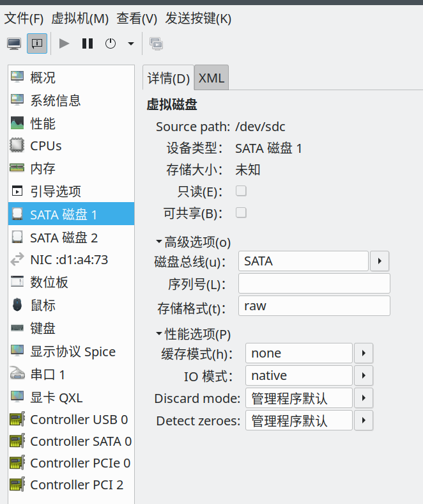Collapse the 性能选项 section

159,335
